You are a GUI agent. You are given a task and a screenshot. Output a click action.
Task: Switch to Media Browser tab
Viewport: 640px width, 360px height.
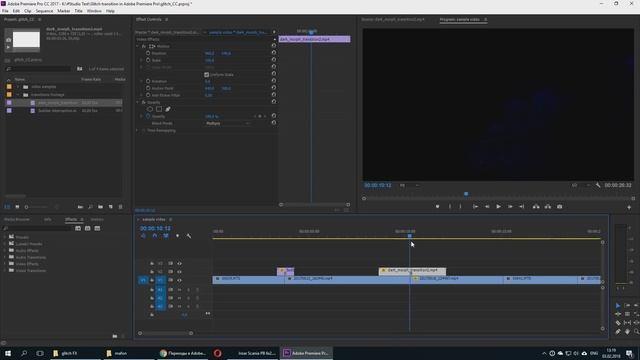(17, 220)
